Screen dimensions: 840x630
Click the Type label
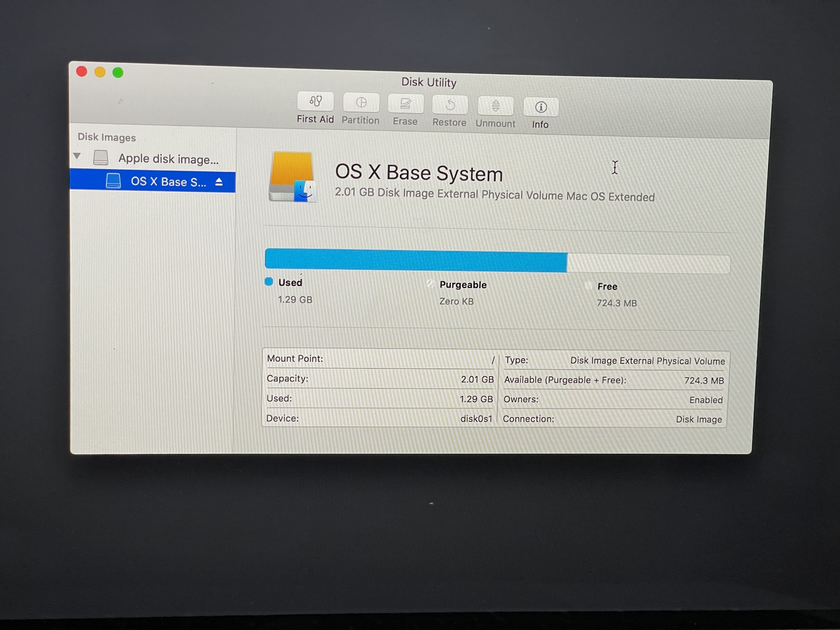pos(516,360)
